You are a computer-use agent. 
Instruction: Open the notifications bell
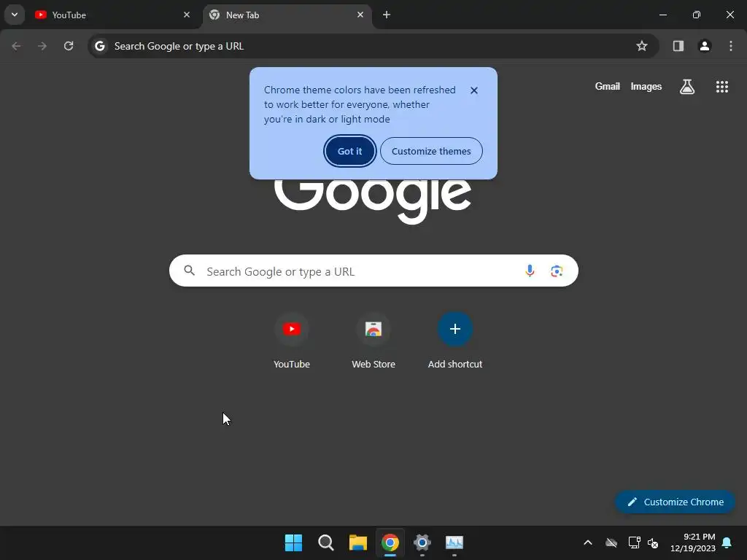(x=727, y=542)
